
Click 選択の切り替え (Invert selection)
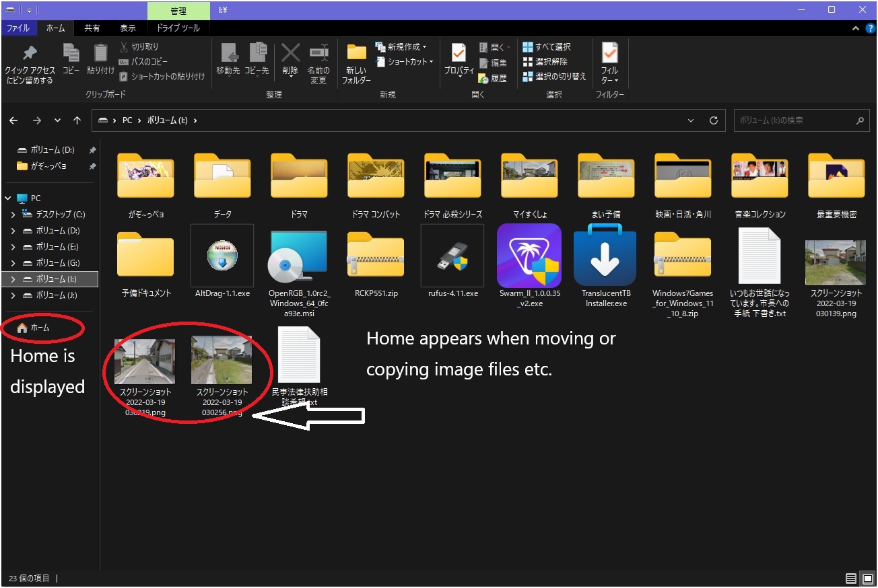tap(555, 77)
